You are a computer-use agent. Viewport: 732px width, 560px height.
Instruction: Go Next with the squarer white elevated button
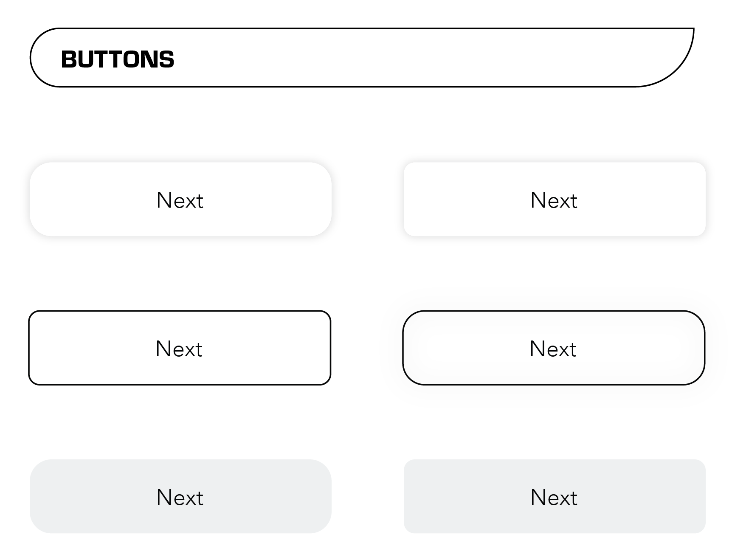pyautogui.click(x=555, y=199)
